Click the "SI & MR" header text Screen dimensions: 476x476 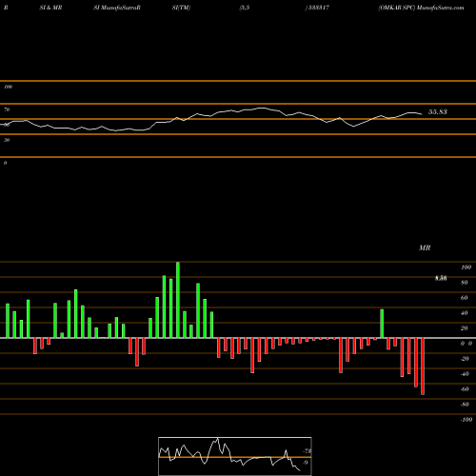click(x=50, y=8)
